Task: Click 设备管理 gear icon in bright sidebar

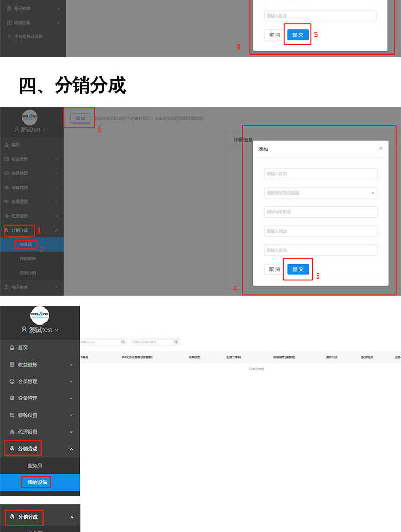Action: (x=12, y=398)
